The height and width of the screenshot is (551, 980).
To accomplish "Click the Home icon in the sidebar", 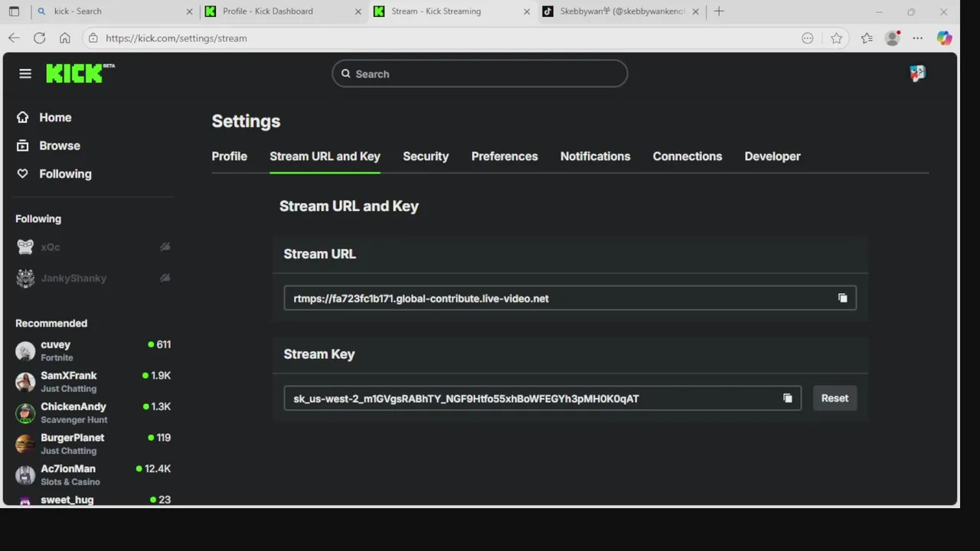I will tap(23, 117).
